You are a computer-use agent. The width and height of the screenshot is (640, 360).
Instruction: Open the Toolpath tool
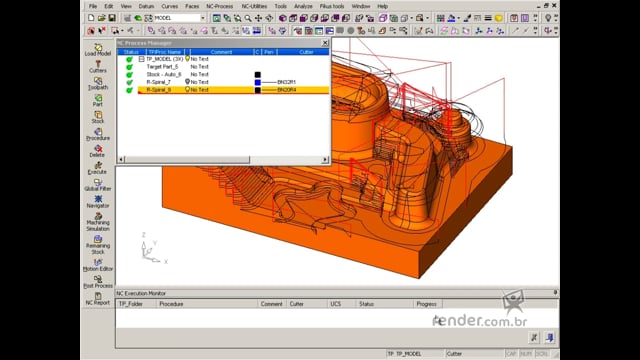point(98,84)
